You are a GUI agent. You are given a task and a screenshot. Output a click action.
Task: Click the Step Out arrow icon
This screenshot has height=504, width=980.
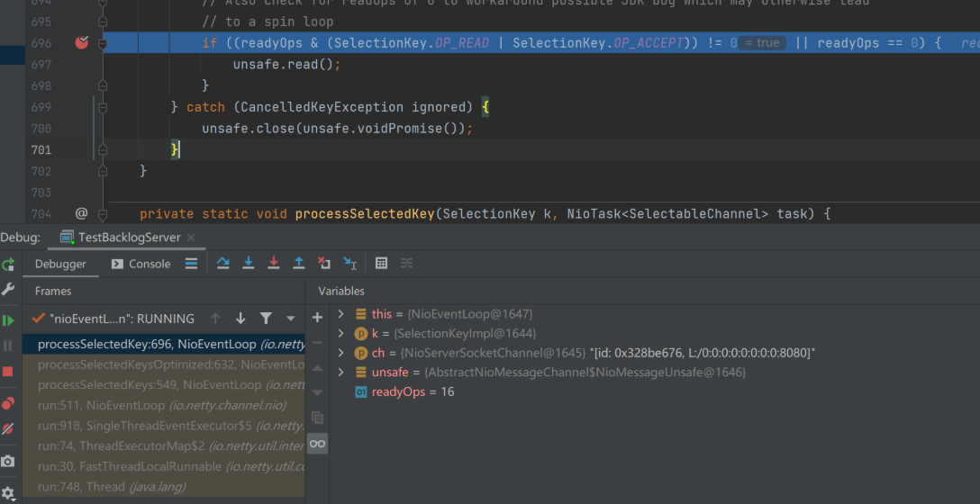pos(299,263)
